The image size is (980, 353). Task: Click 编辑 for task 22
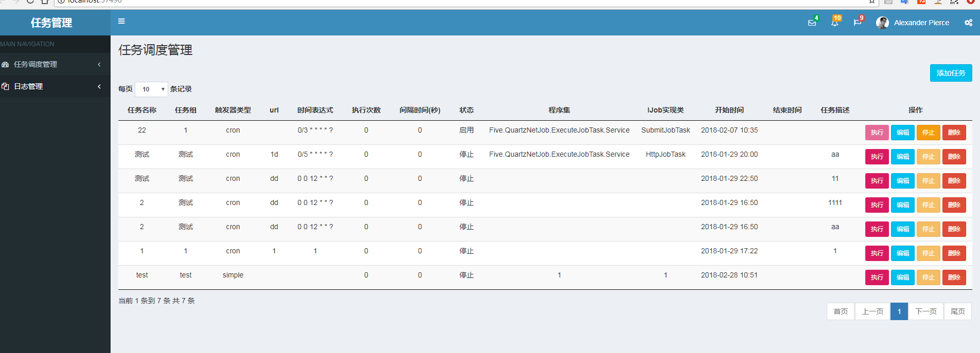click(x=902, y=133)
